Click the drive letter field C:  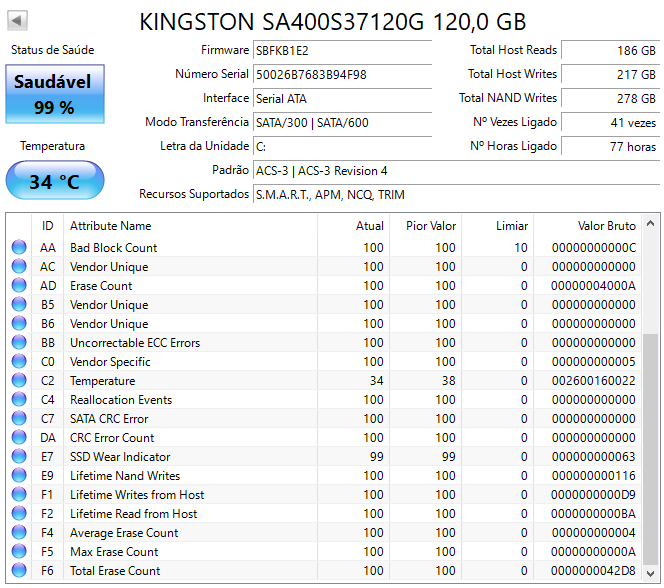pyautogui.click(x=342, y=146)
